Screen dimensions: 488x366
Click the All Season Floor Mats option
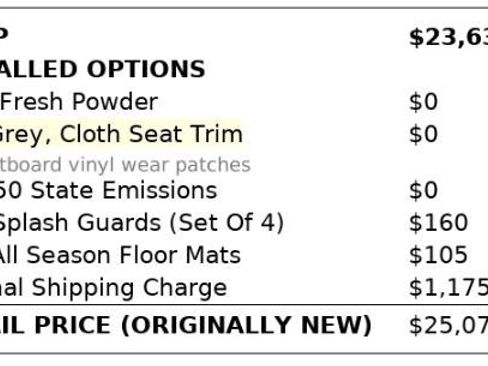[x=120, y=255]
